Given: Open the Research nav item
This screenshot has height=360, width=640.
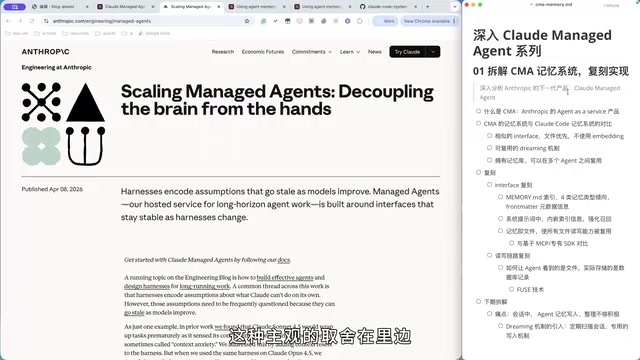Looking at the screenshot, I should (223, 52).
